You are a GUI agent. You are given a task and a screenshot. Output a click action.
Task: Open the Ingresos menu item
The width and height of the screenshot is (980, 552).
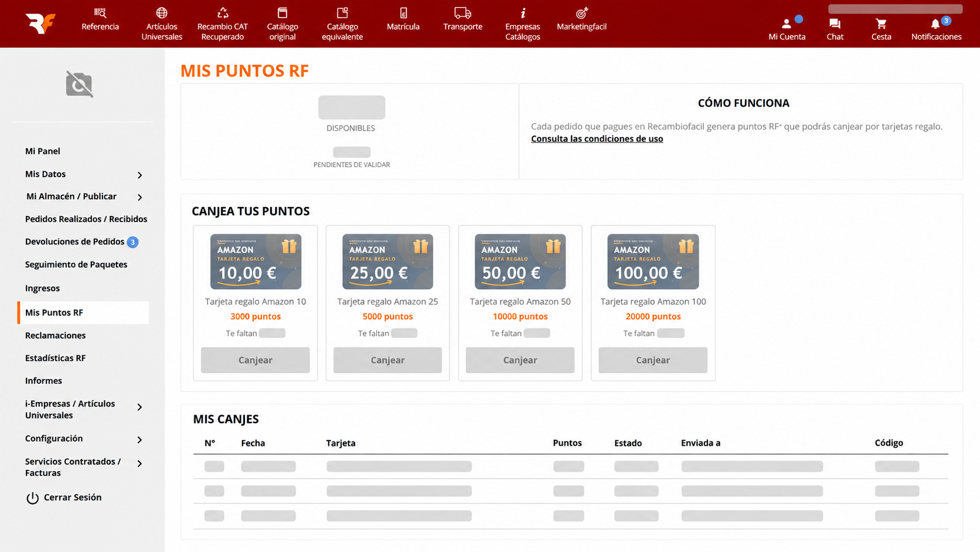[42, 288]
